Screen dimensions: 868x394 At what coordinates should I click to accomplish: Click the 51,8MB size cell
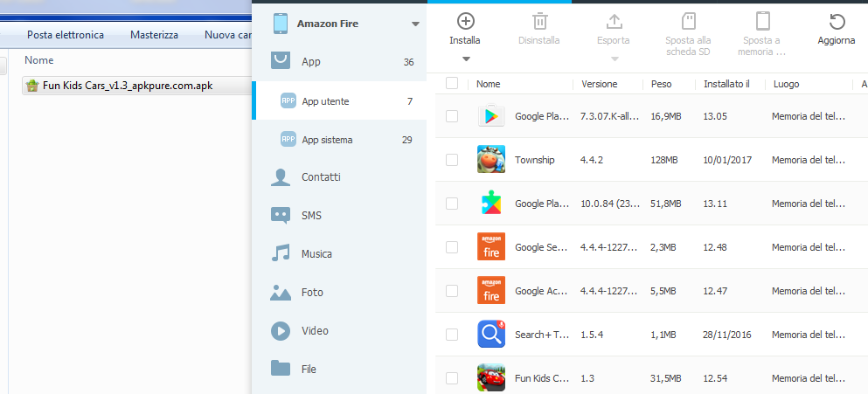point(666,204)
